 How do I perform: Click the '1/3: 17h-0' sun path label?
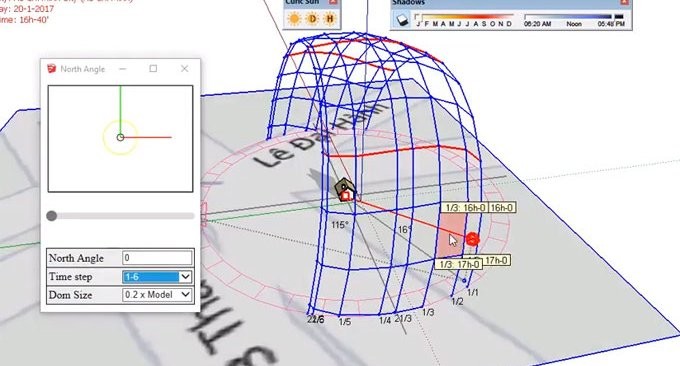click(x=459, y=264)
